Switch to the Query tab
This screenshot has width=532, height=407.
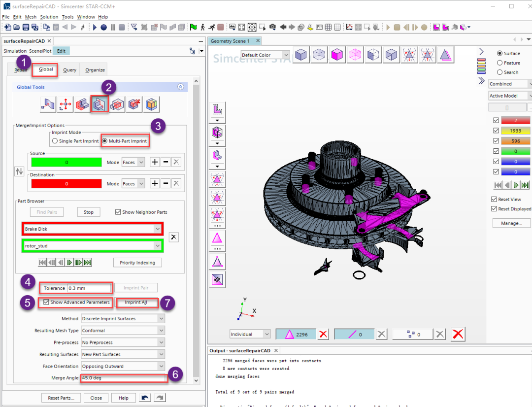(69, 69)
